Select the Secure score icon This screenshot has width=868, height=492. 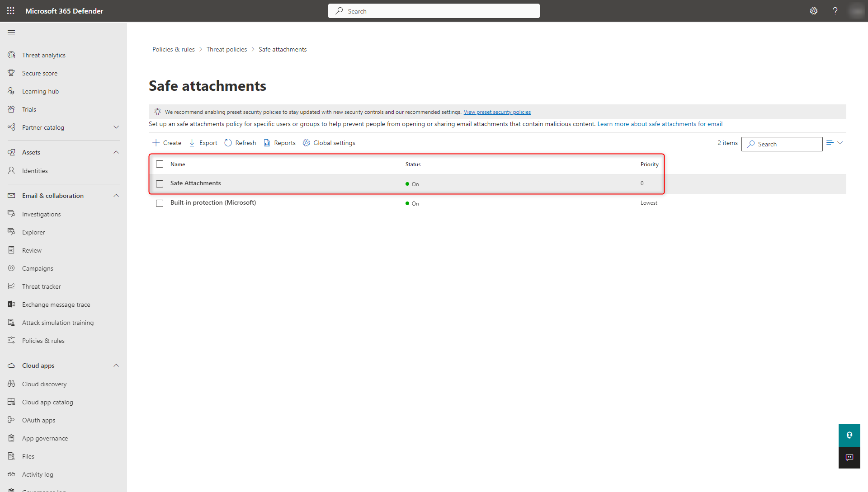(x=11, y=73)
